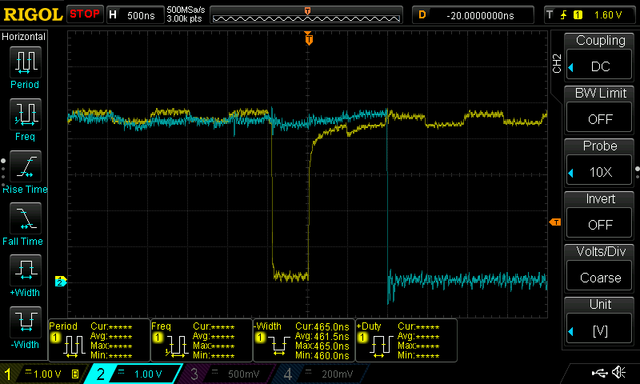Select channel 4 tab with 200mV

[x=320, y=374]
